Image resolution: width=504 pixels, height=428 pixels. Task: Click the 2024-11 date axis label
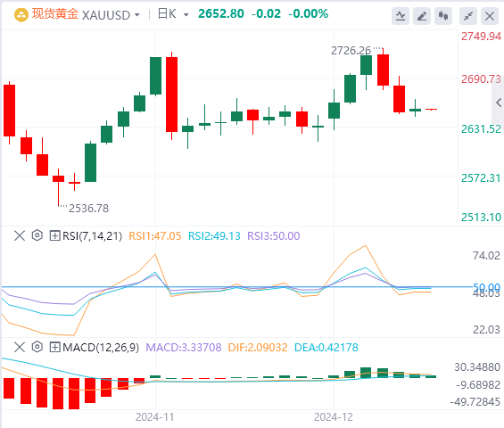[155, 417]
